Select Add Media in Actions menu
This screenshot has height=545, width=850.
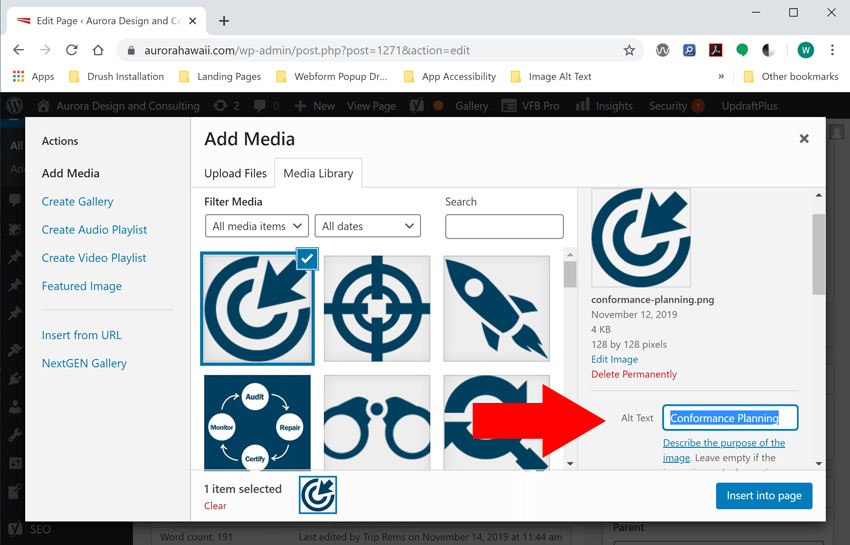[x=70, y=174]
